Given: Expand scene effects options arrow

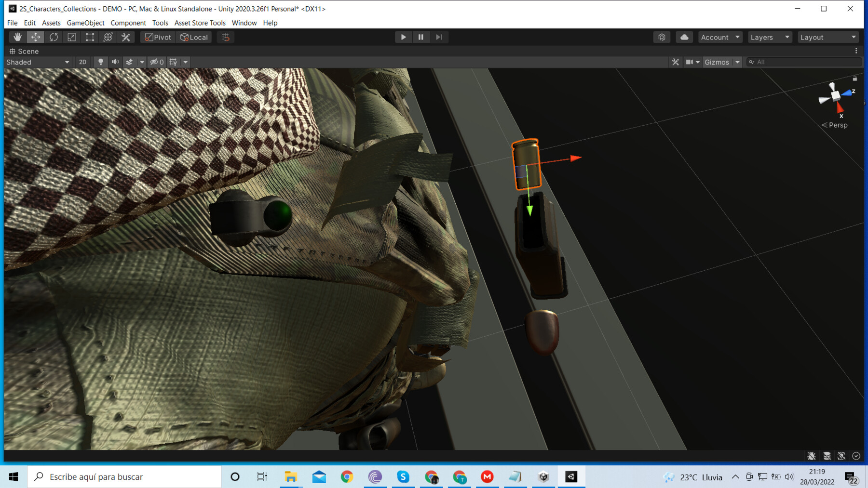Looking at the screenshot, I should point(142,62).
